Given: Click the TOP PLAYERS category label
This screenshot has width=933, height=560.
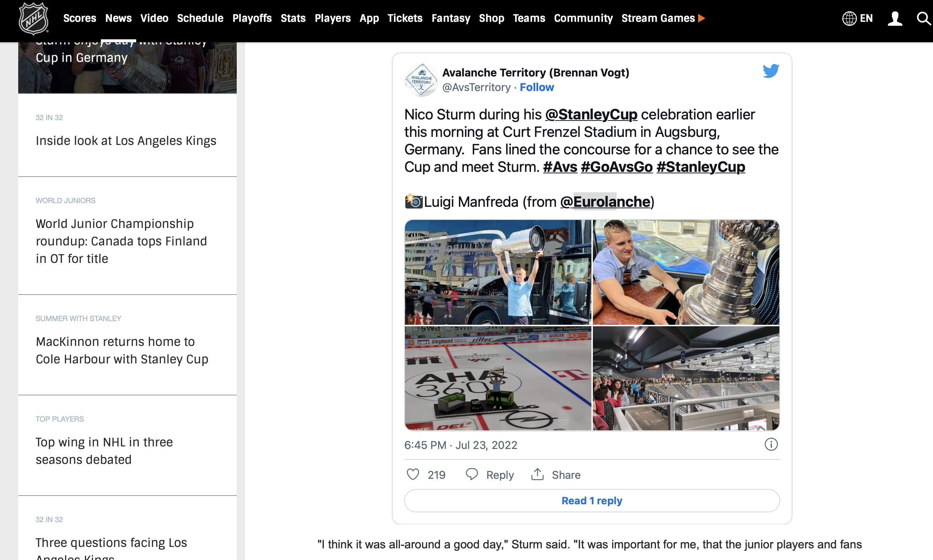Looking at the screenshot, I should tap(59, 419).
